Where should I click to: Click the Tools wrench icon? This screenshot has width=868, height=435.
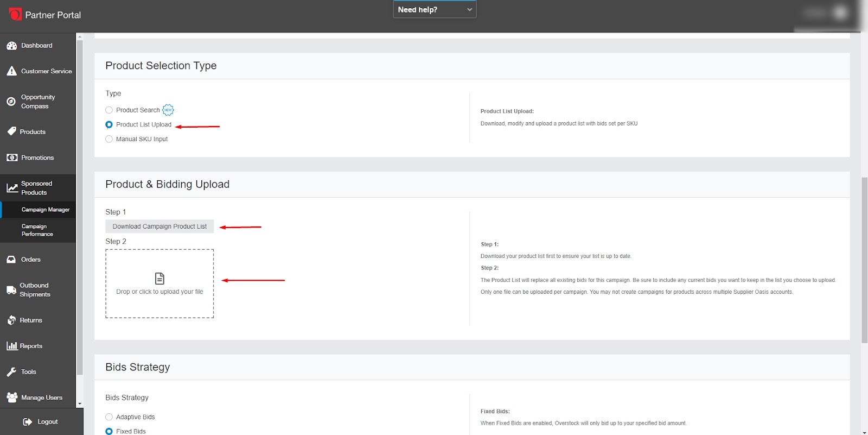tap(11, 372)
